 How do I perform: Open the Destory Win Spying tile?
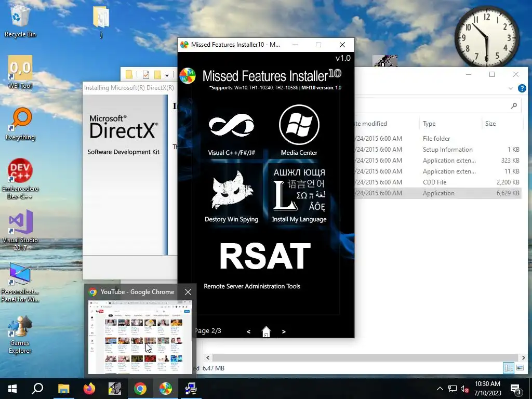click(x=231, y=196)
